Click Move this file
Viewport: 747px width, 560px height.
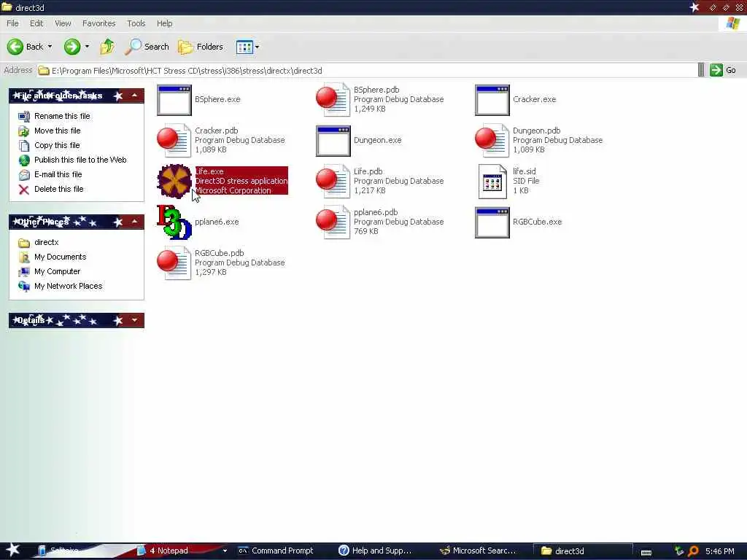click(57, 131)
